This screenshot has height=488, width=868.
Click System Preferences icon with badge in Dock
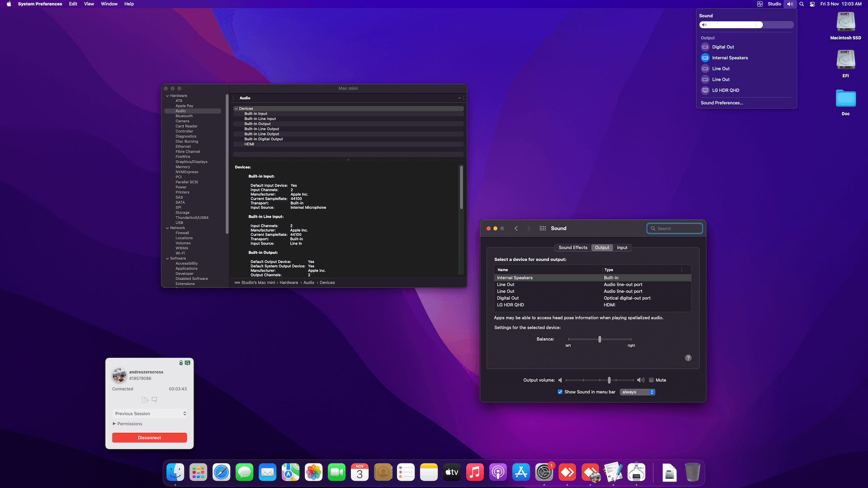(x=544, y=473)
